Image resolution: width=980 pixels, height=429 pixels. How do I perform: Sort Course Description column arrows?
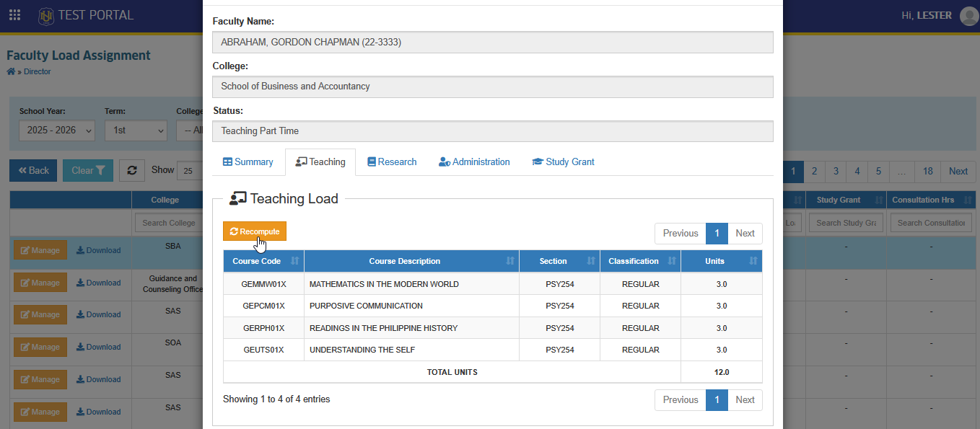click(510, 261)
